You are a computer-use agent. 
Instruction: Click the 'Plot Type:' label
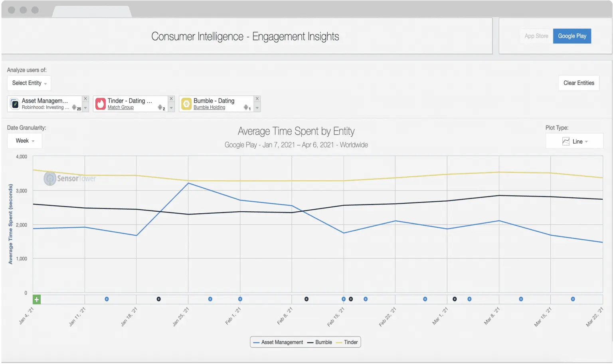(557, 128)
